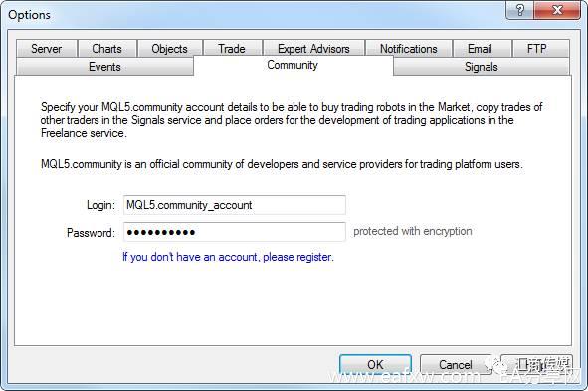The width and height of the screenshot is (588, 391).
Task: Open the Signals tab
Action: click(x=482, y=67)
